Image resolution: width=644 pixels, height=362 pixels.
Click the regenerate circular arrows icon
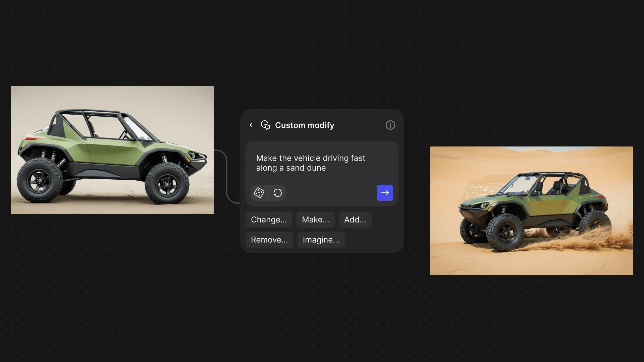click(278, 193)
